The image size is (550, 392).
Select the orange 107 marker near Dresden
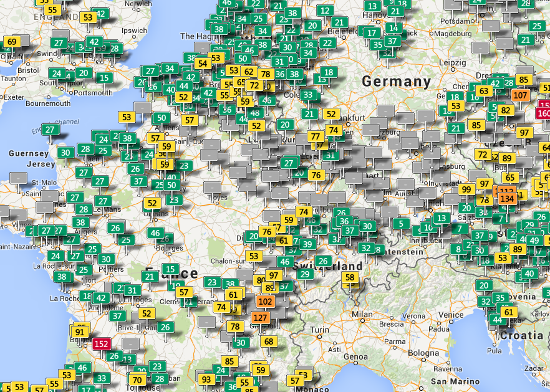[x=520, y=95]
